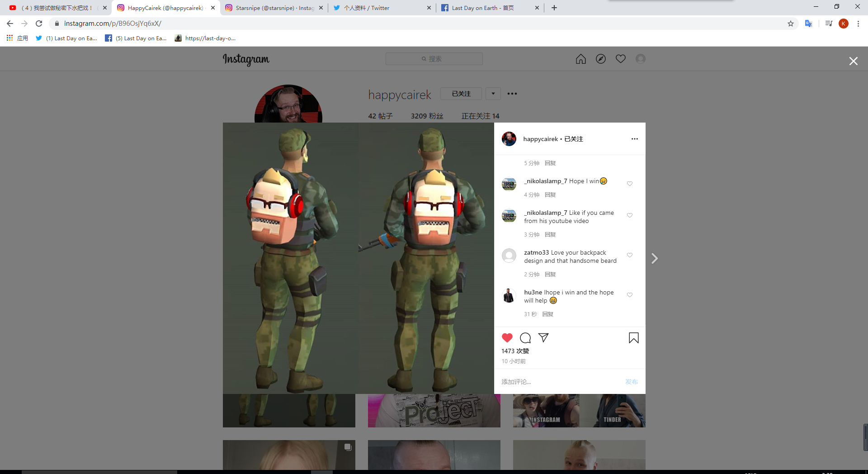Screen dimensions: 868x474
Task: Share the post with the paper plane icon
Action: click(543, 338)
